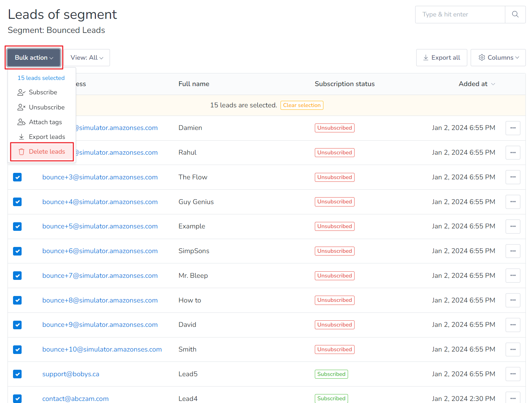
Task: Choose Subscribe from the bulk action menu
Action: (43, 92)
